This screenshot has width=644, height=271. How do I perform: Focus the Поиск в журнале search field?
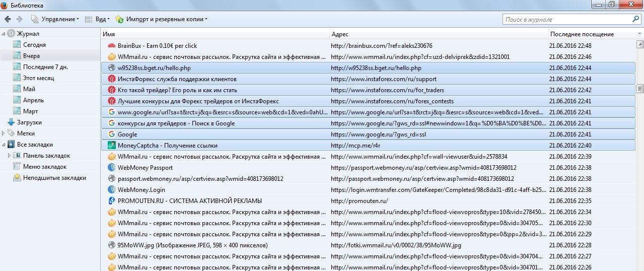click(x=567, y=20)
